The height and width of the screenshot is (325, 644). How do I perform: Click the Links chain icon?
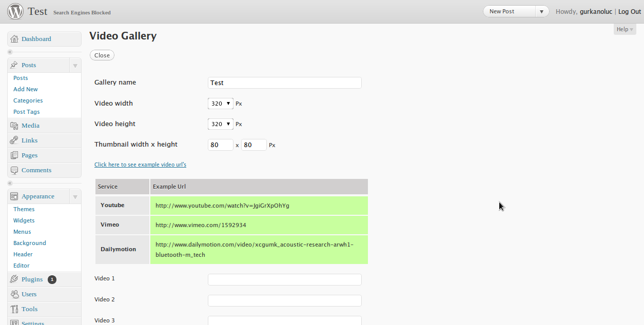point(14,140)
